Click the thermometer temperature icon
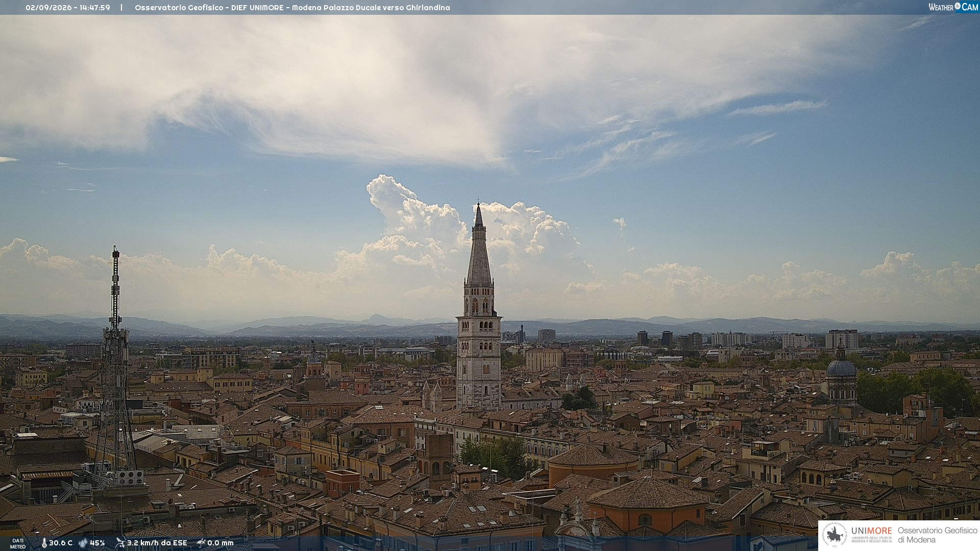The width and height of the screenshot is (980, 551). tap(44, 543)
